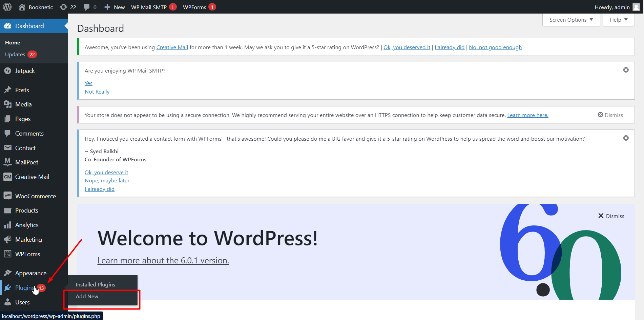644x320 pixels.
Task: Click the MailPoet icon in sidebar
Action: (x=7, y=162)
